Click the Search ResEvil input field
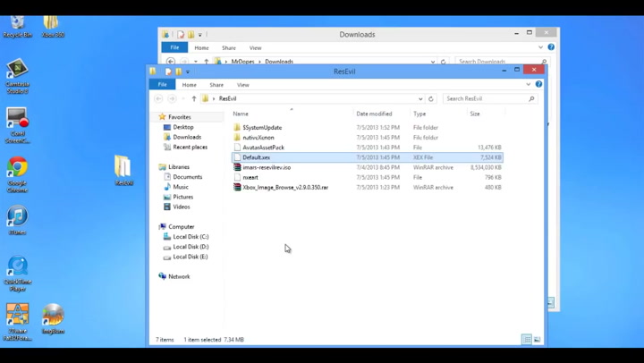Screen dimensions: 644x363 click(x=486, y=99)
